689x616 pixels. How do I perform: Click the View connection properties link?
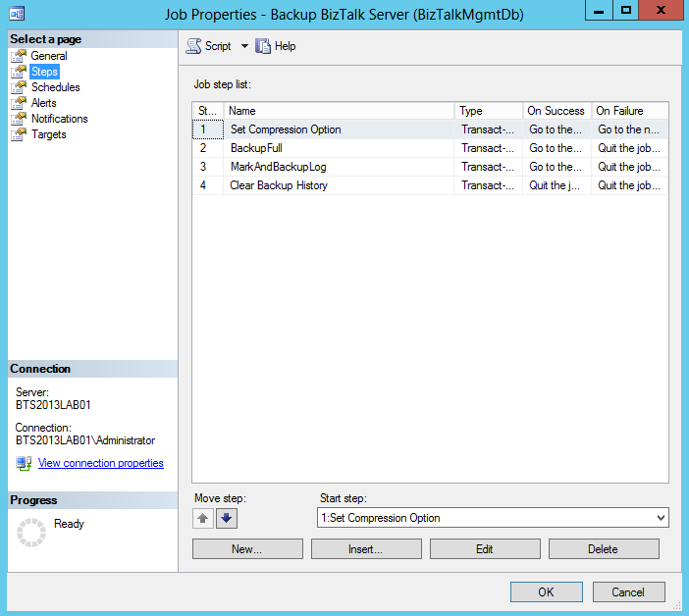point(100,463)
